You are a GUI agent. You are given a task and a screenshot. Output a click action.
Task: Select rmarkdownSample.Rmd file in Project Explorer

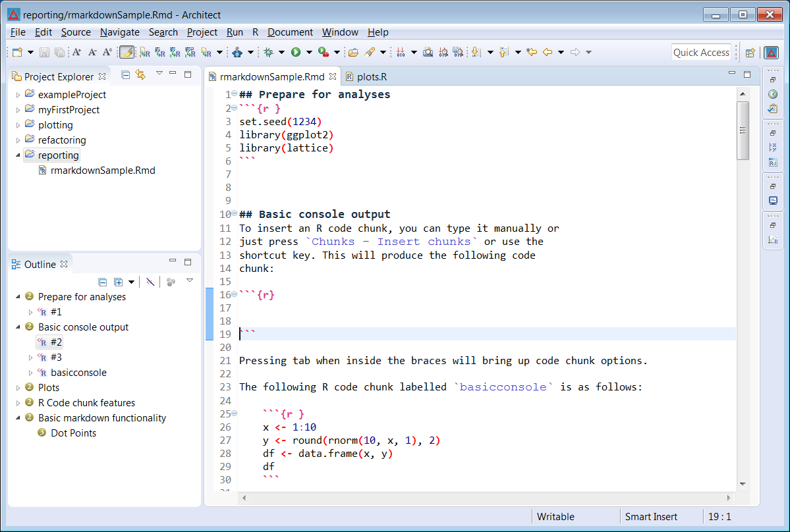(x=103, y=171)
